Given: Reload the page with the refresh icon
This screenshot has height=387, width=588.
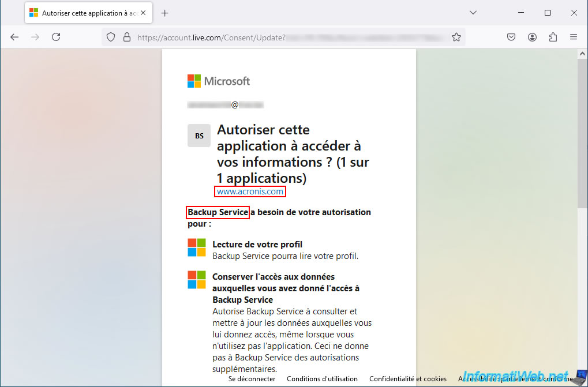Looking at the screenshot, I should (56, 37).
